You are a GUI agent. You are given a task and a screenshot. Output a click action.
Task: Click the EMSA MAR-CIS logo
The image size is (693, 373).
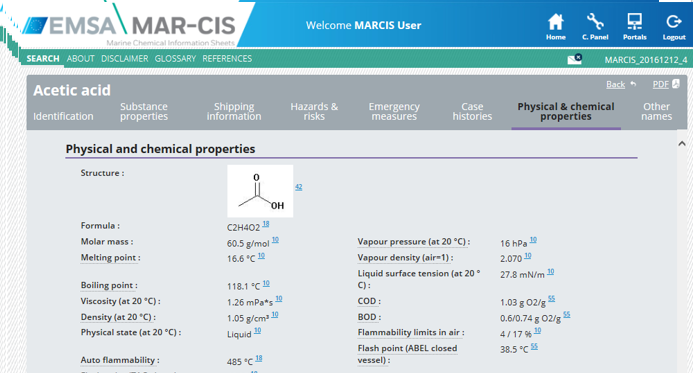129,26
